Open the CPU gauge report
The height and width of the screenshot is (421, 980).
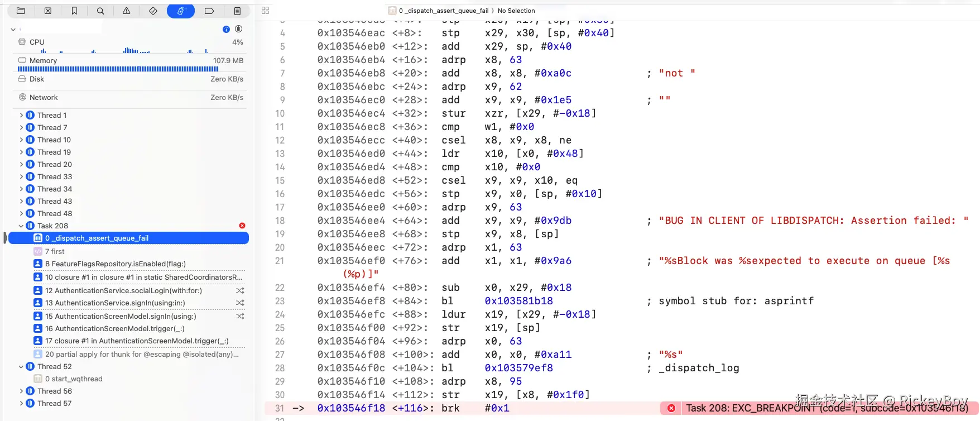(x=131, y=45)
